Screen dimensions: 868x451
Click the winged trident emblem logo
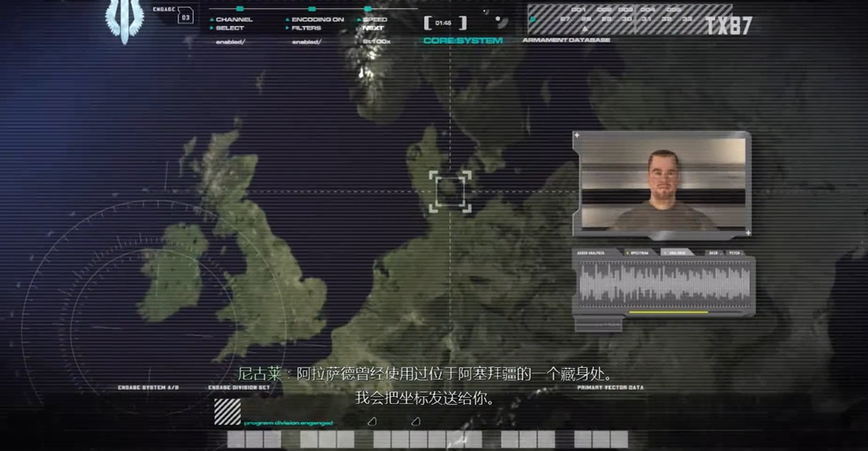(x=125, y=22)
